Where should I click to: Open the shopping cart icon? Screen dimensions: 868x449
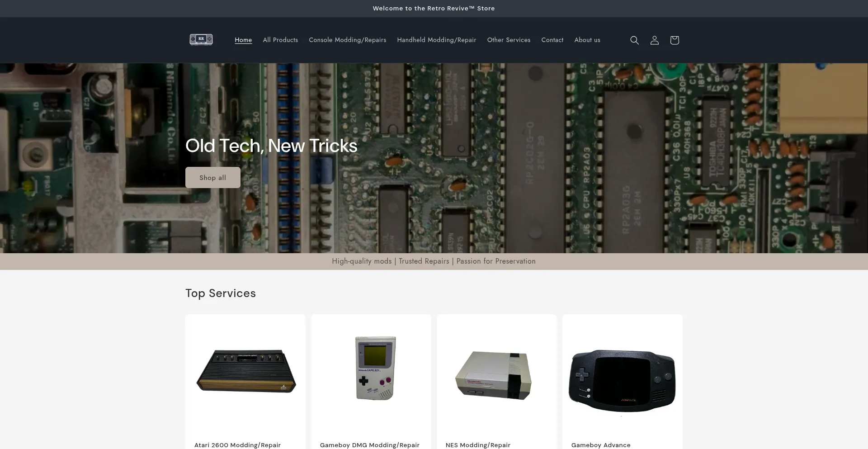(x=674, y=40)
